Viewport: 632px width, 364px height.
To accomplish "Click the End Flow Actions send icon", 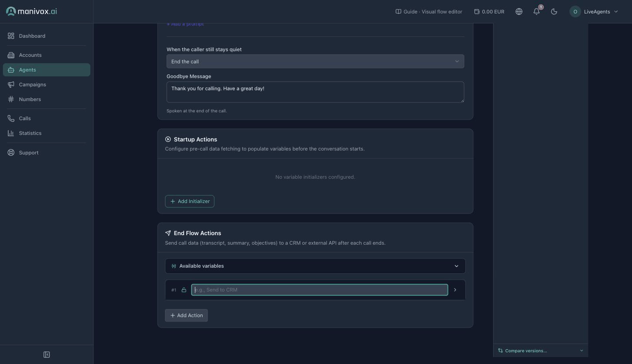I will [168, 233].
